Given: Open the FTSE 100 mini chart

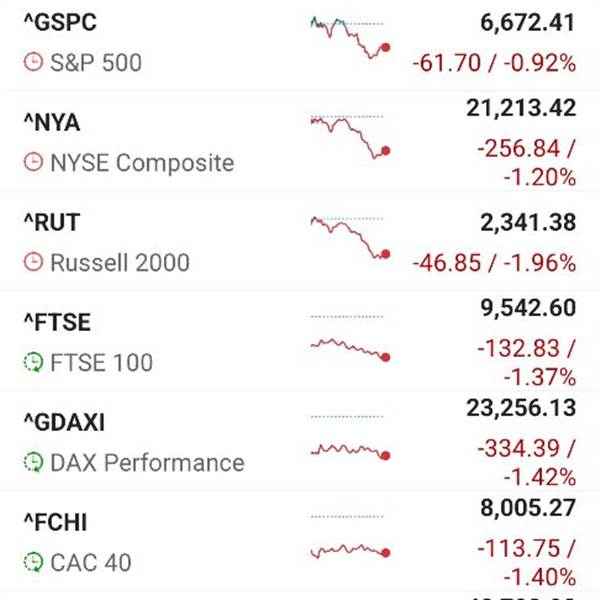Looking at the screenshot, I should tap(350, 345).
